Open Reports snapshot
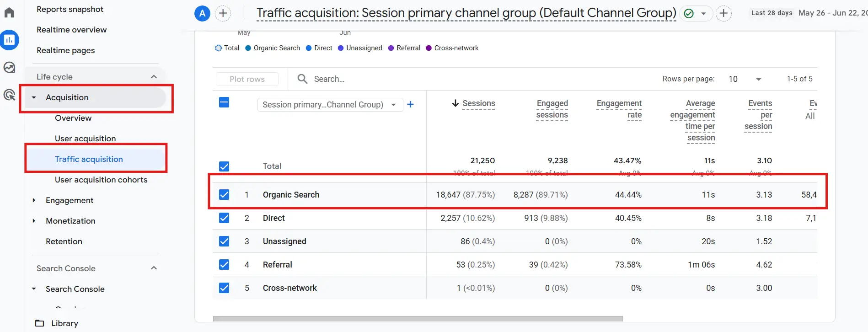This screenshot has width=868, height=332. 70,9
